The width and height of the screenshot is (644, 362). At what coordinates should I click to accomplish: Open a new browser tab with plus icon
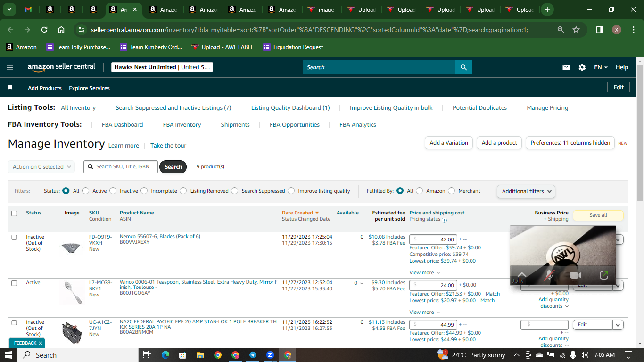click(x=547, y=9)
